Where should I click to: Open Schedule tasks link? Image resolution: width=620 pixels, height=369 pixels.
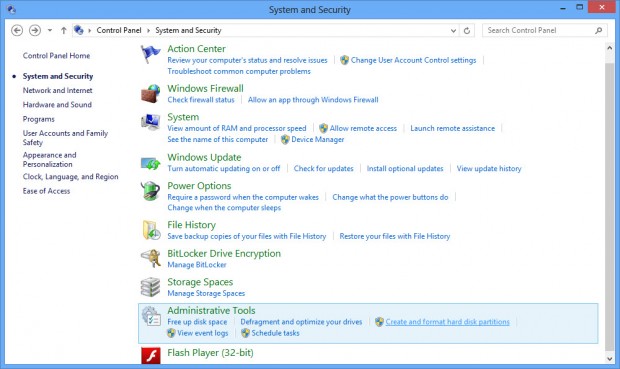[x=275, y=333]
